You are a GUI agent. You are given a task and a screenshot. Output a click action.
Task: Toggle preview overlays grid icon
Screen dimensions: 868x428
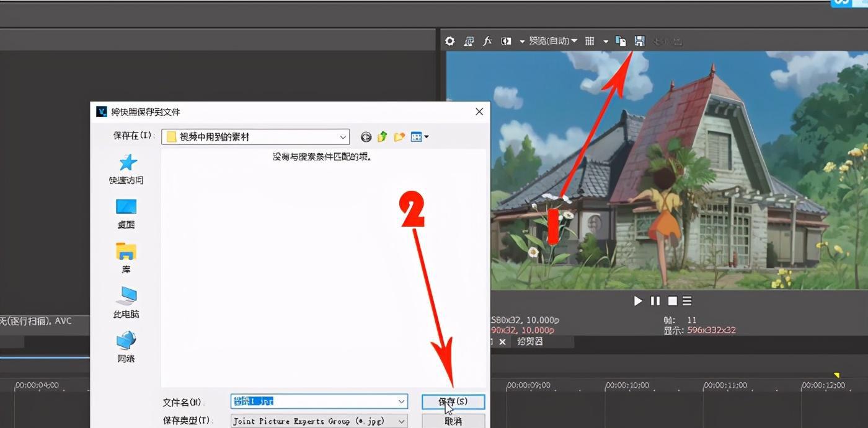click(590, 41)
